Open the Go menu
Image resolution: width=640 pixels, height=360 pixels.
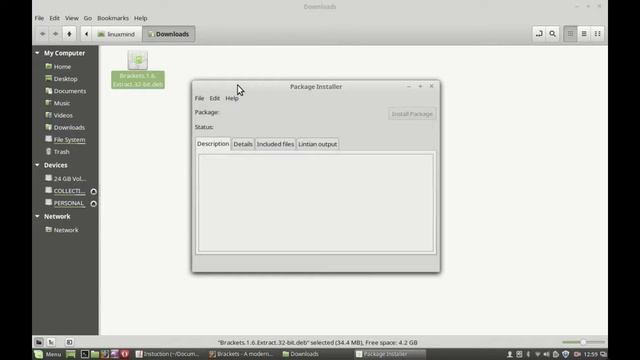pyautogui.click(x=88, y=18)
